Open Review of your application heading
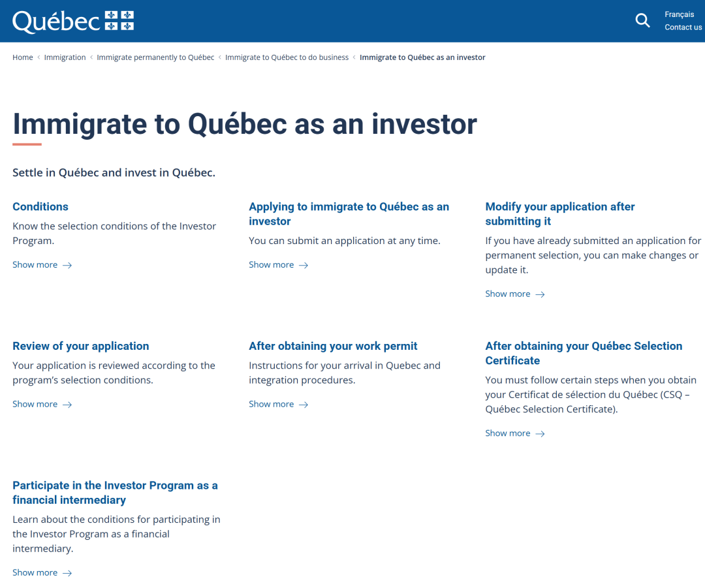 [x=81, y=347]
